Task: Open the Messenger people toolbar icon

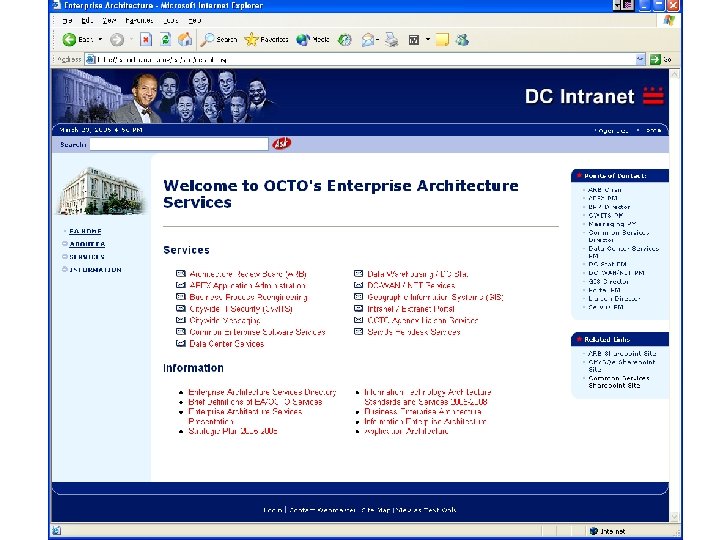Action: (x=462, y=40)
